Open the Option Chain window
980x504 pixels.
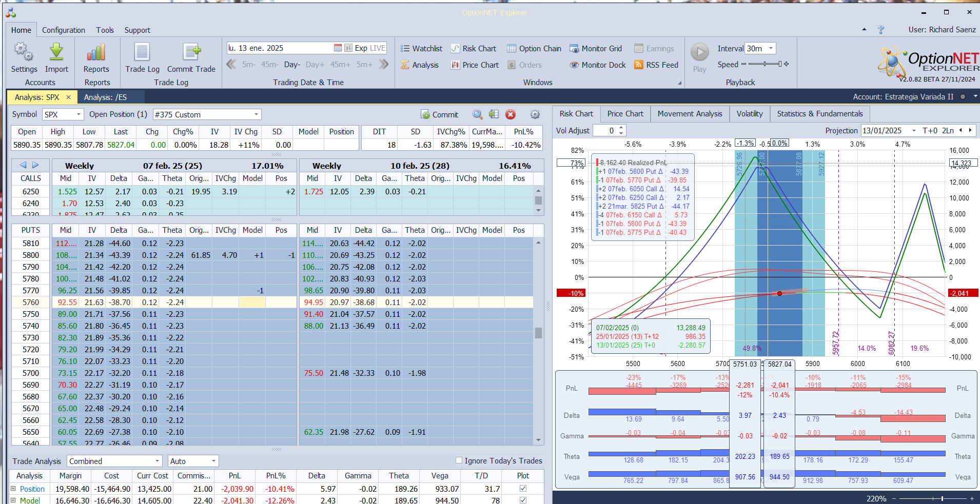coord(534,49)
